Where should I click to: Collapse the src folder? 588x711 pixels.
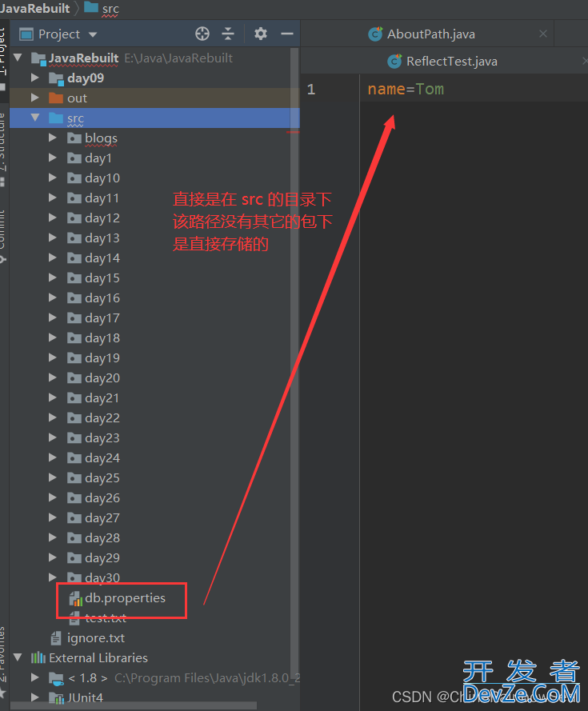pyautogui.click(x=35, y=118)
